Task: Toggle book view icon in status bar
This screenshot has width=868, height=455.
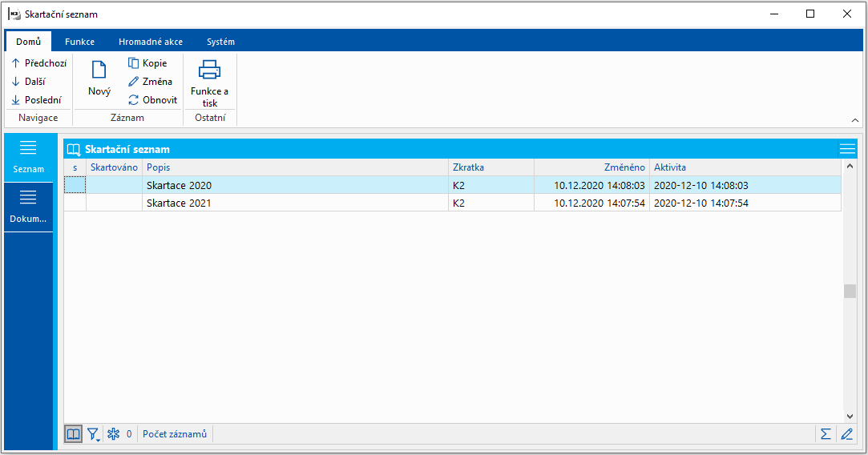Action: point(73,434)
